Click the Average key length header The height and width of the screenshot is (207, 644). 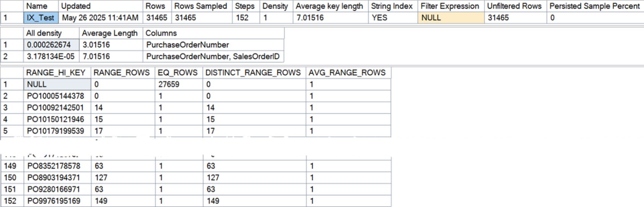point(330,6)
